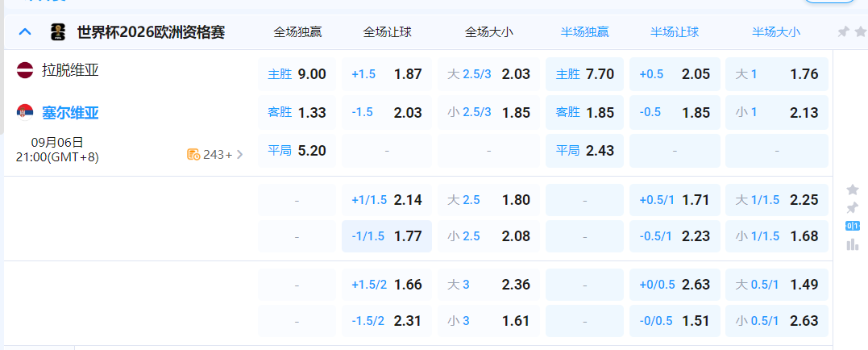Click the orange markets icon beside 243+
Screen dimensions: 868x350
pyautogui.click(x=193, y=155)
